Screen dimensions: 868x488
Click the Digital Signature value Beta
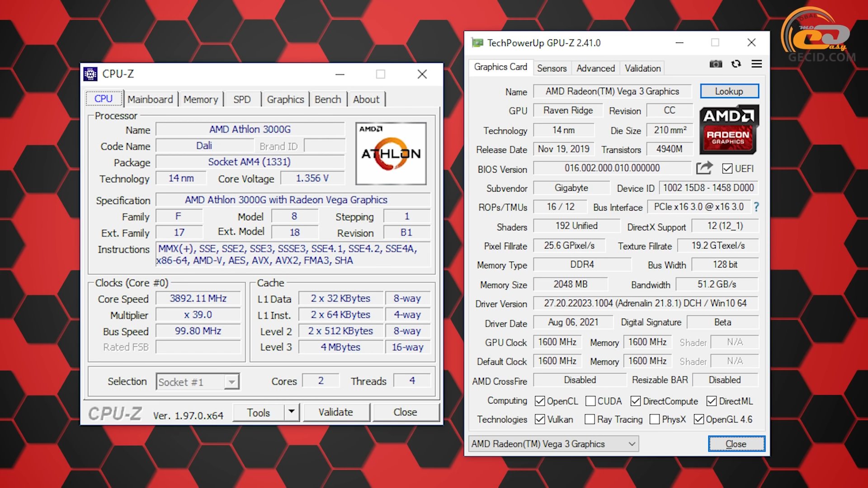[x=722, y=322]
